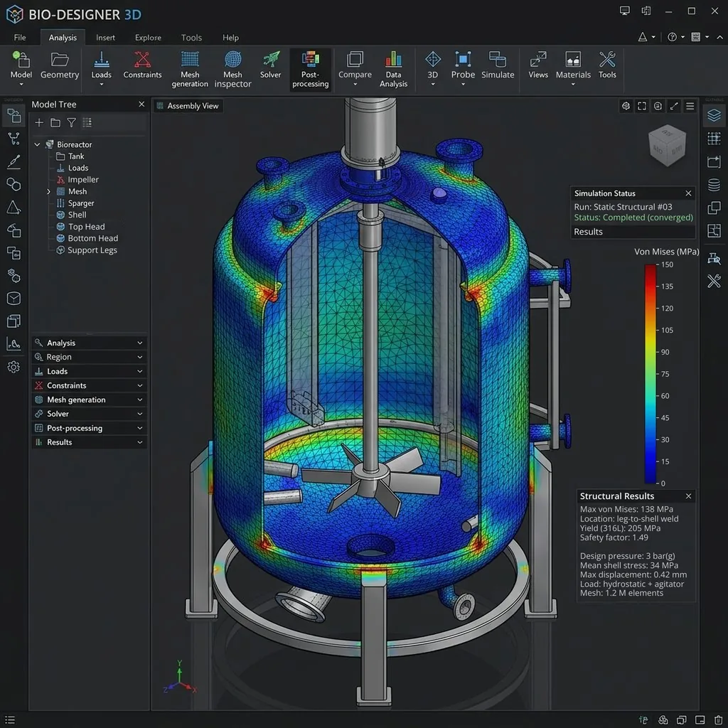Viewport: 728px width, 728px height.
Task: Expand the Region accordion section
Action: tap(89, 357)
